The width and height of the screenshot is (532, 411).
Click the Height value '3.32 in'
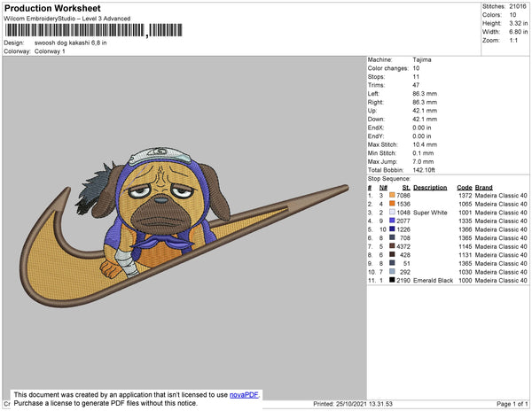pos(518,23)
